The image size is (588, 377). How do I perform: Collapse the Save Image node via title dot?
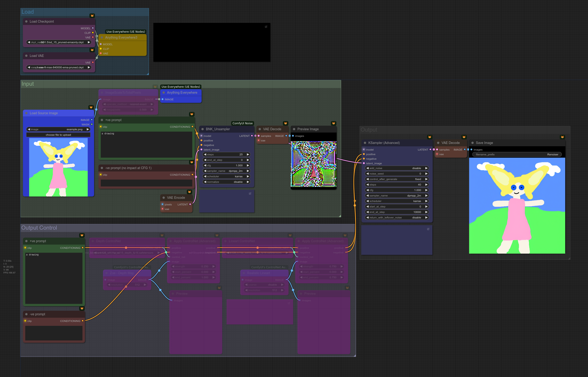coord(472,143)
